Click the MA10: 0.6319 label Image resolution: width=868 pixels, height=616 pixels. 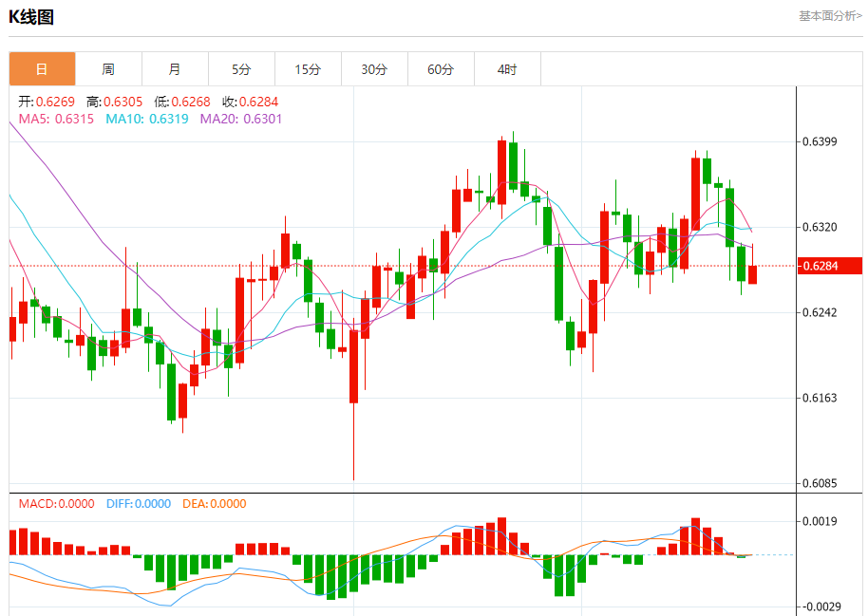(x=147, y=119)
